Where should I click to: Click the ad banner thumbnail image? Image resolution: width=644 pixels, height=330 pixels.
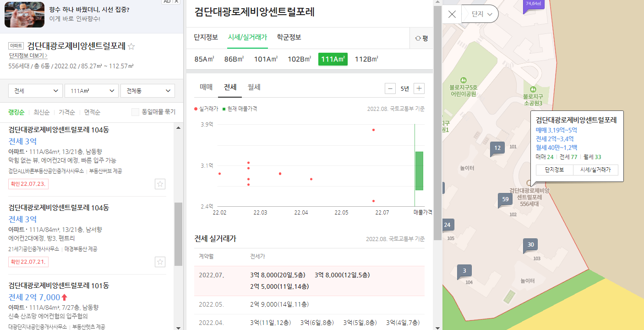tap(24, 15)
